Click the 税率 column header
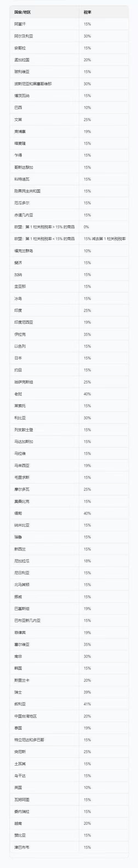This screenshot has height=868, width=138. (x=104, y=12)
